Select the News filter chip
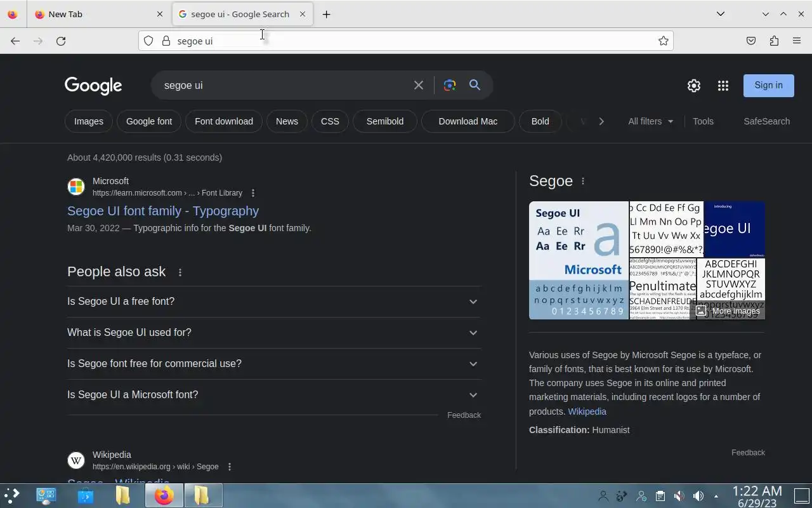 pyautogui.click(x=287, y=121)
